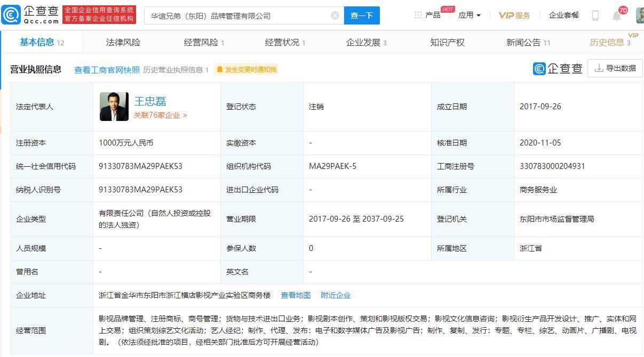Clear the search box with the X icon

[x=335, y=15]
